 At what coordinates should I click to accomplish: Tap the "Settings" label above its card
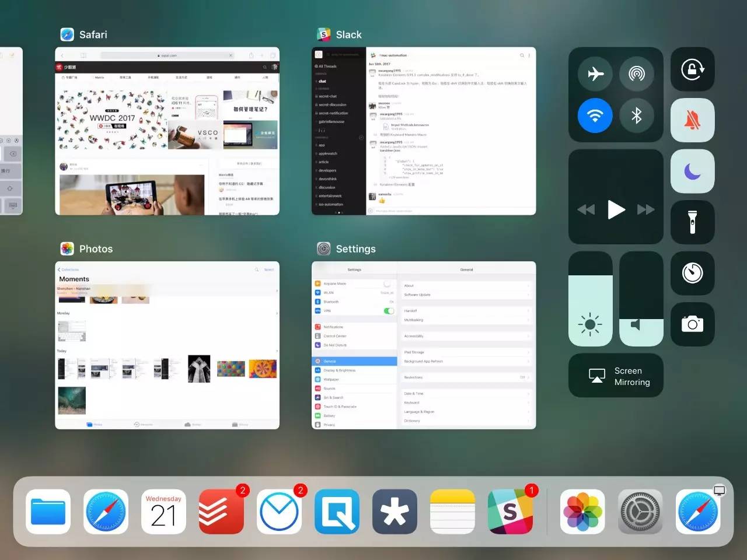[x=356, y=249]
